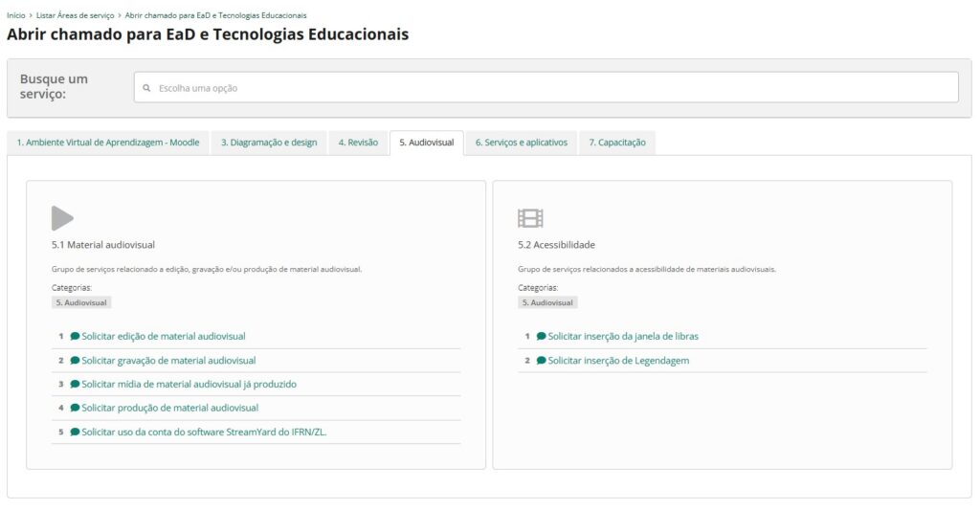
Task: Click chat icon beside Solicitar inserção de Legendagem
Action: (542, 361)
